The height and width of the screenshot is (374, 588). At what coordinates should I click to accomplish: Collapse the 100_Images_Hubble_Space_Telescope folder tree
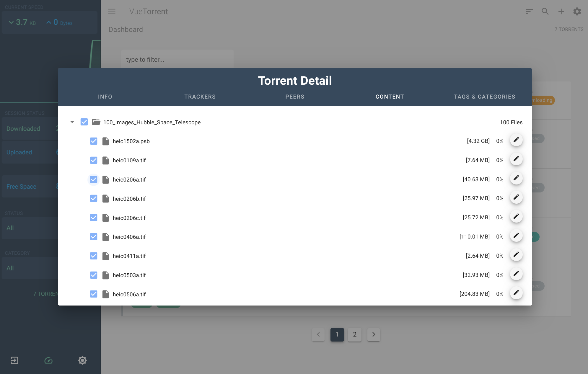(x=72, y=122)
